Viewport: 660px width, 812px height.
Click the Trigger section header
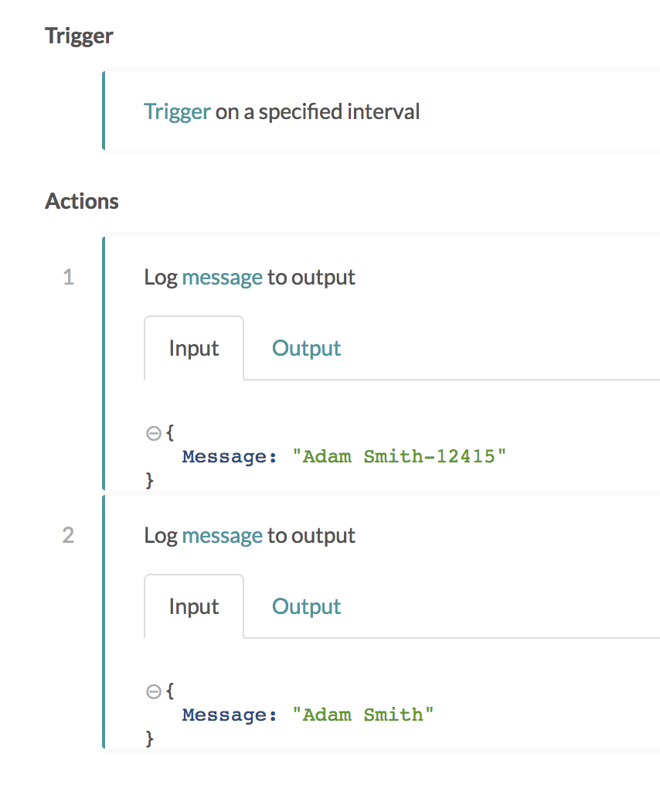[x=79, y=36]
